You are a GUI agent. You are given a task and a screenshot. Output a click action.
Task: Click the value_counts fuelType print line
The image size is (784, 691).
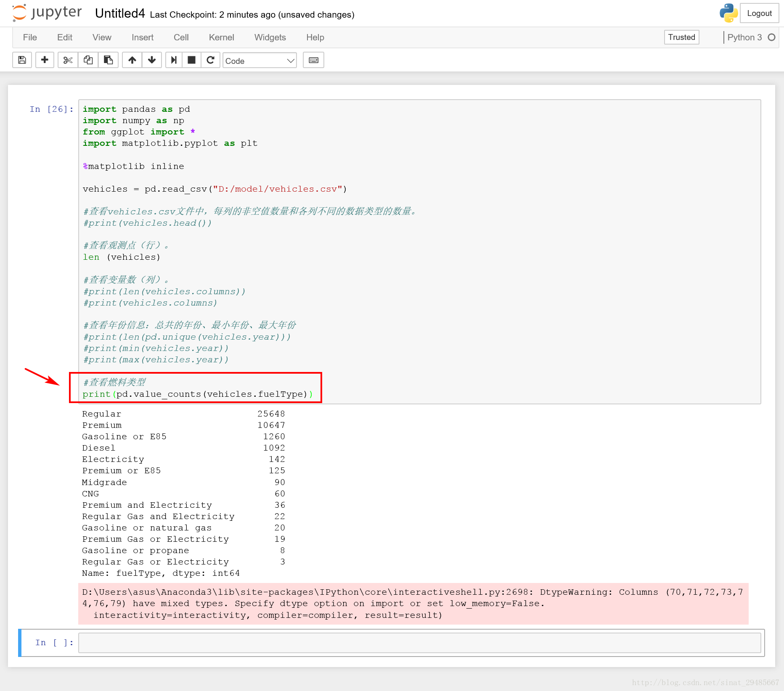[198, 394]
